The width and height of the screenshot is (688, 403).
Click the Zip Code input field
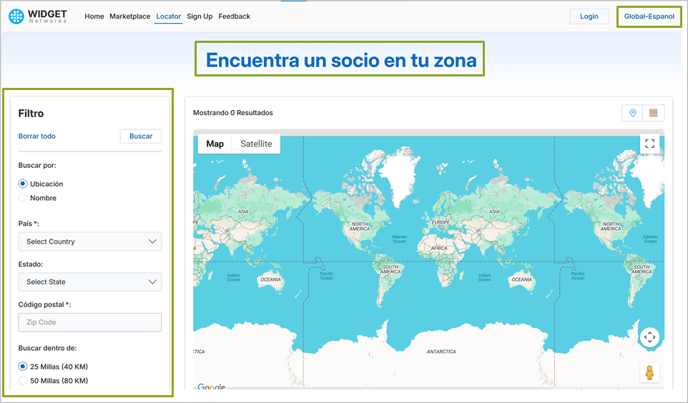click(90, 322)
